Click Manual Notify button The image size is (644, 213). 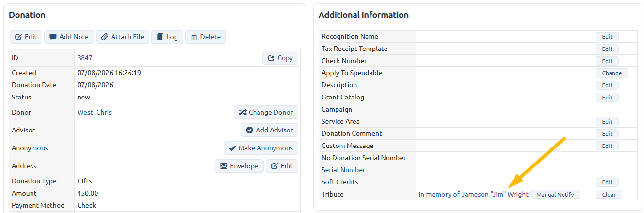point(555,195)
